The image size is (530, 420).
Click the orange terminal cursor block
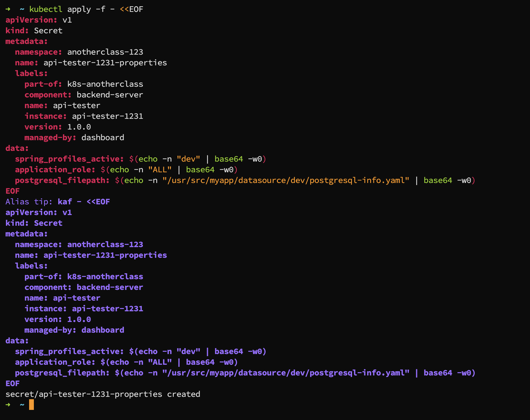coord(31,405)
